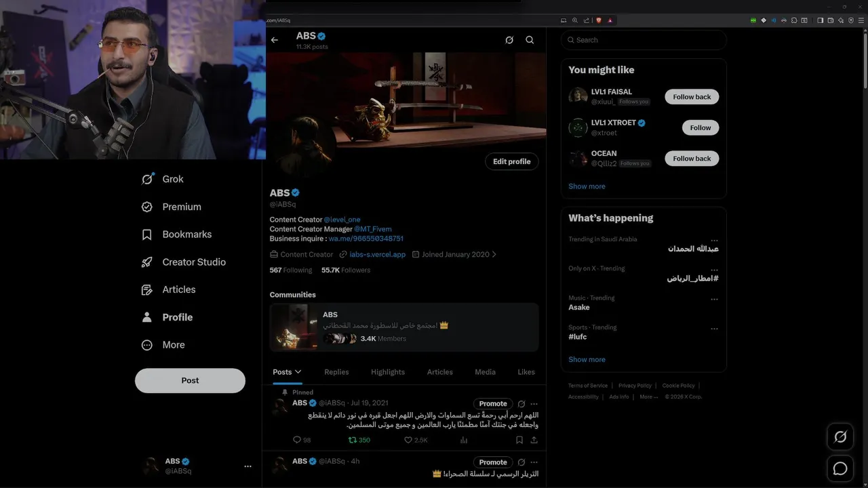Open the More footer dropdown
This screenshot has height=488, width=868.
[648, 397]
